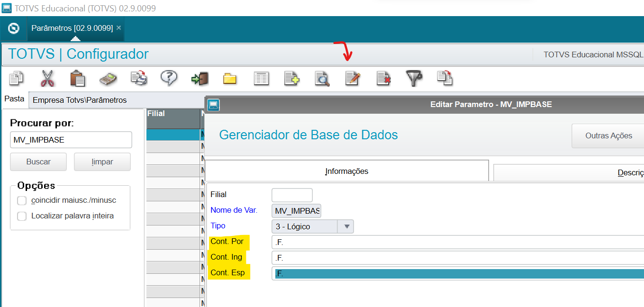
Task: Open the calculator tool icon
Action: (x=108, y=79)
